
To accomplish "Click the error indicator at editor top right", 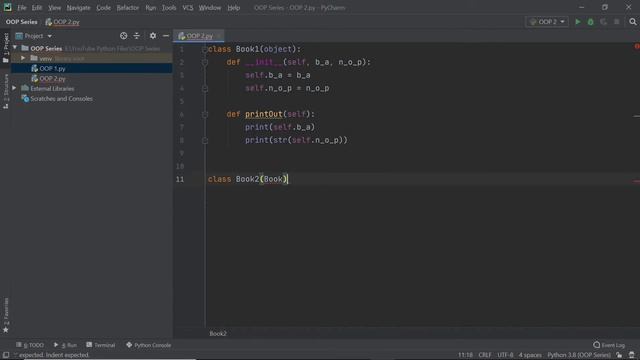I will 636,47.
